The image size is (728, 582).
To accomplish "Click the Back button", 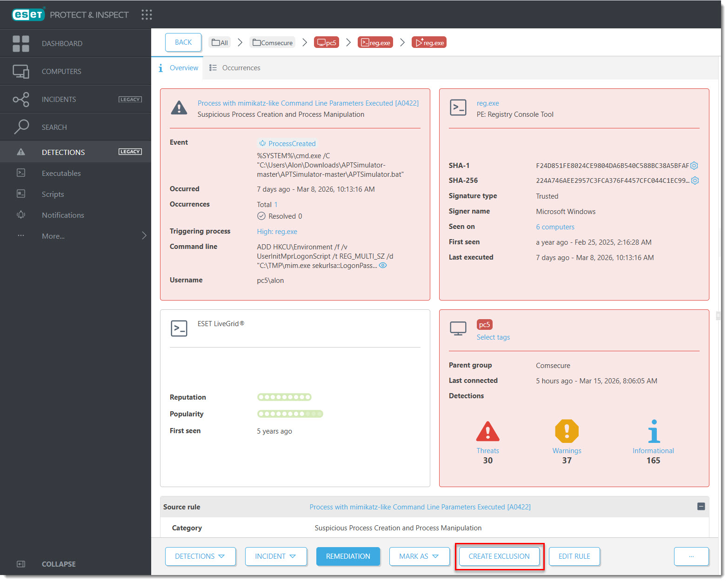I will [183, 42].
